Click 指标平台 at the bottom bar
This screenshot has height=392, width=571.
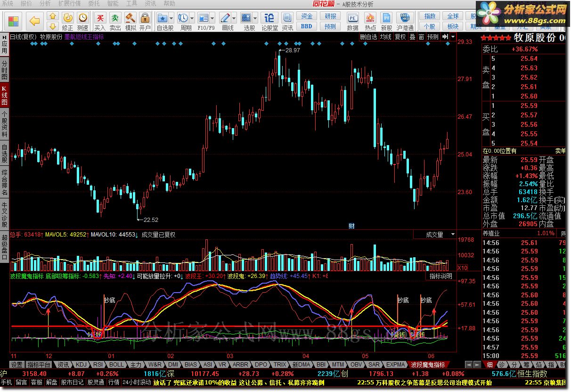(39, 364)
